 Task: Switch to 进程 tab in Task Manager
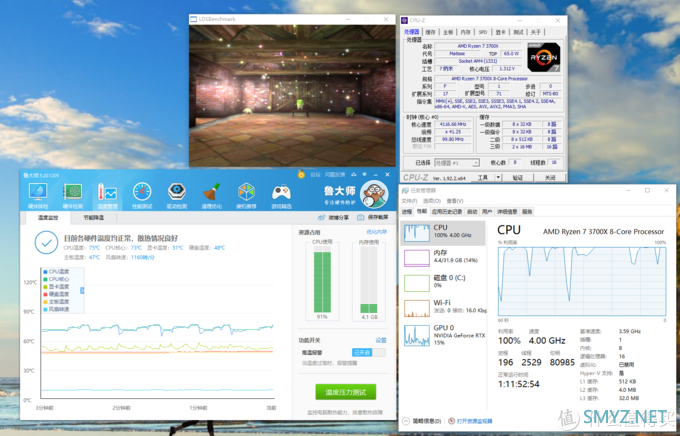(407, 212)
